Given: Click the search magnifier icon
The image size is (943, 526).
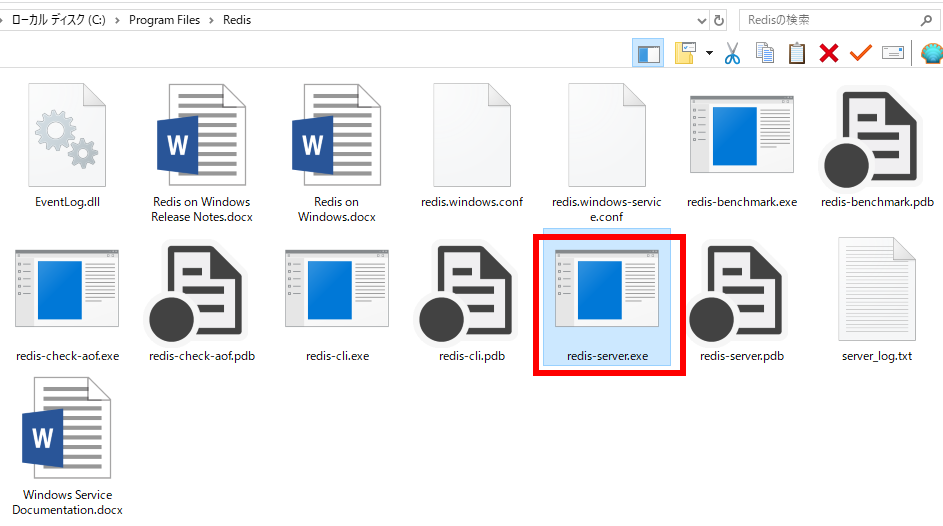Looking at the screenshot, I should tap(926, 20).
